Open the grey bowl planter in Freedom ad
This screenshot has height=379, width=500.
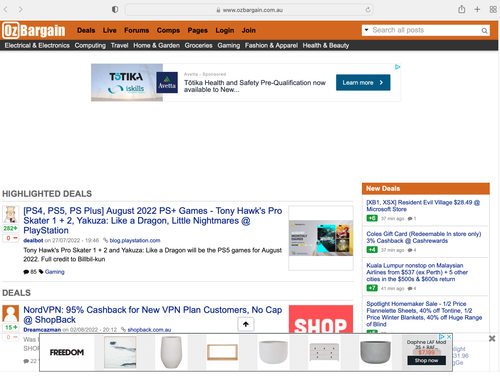coord(375,352)
